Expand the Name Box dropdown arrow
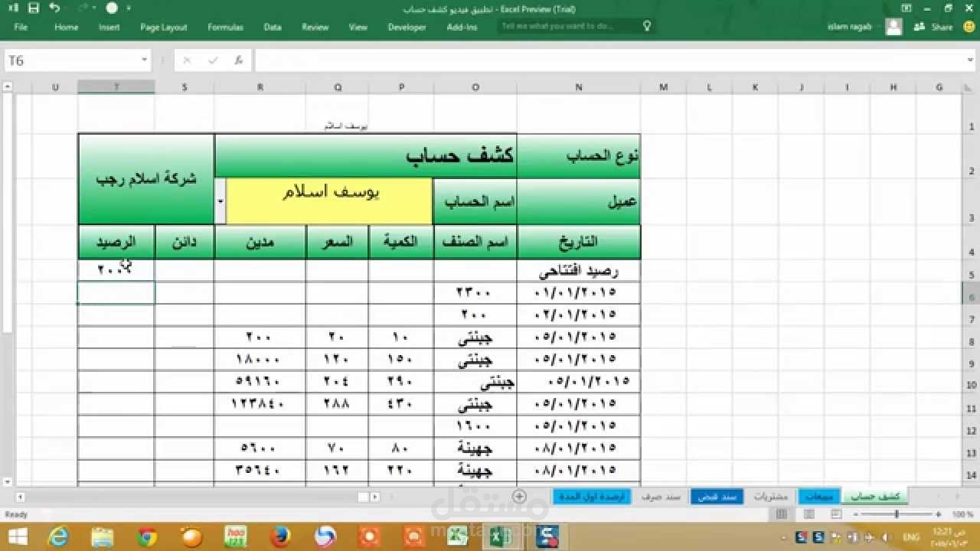 tap(145, 60)
